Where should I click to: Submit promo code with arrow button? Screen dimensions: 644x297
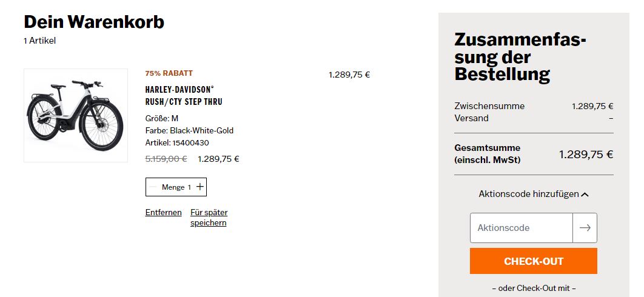pyautogui.click(x=585, y=228)
